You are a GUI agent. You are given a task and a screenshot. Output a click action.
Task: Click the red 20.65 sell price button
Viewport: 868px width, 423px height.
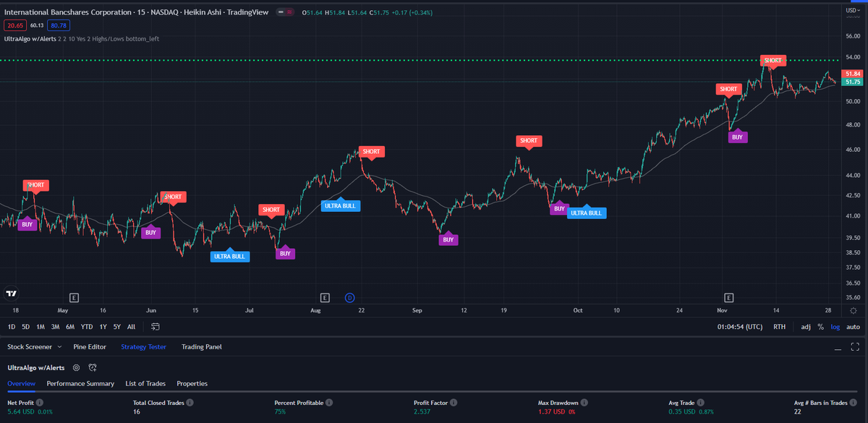click(14, 25)
